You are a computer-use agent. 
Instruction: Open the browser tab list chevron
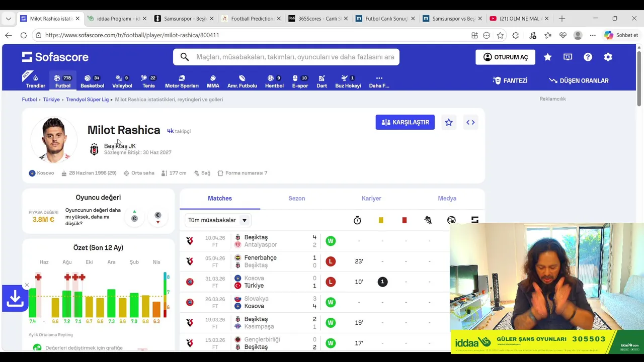point(8,19)
